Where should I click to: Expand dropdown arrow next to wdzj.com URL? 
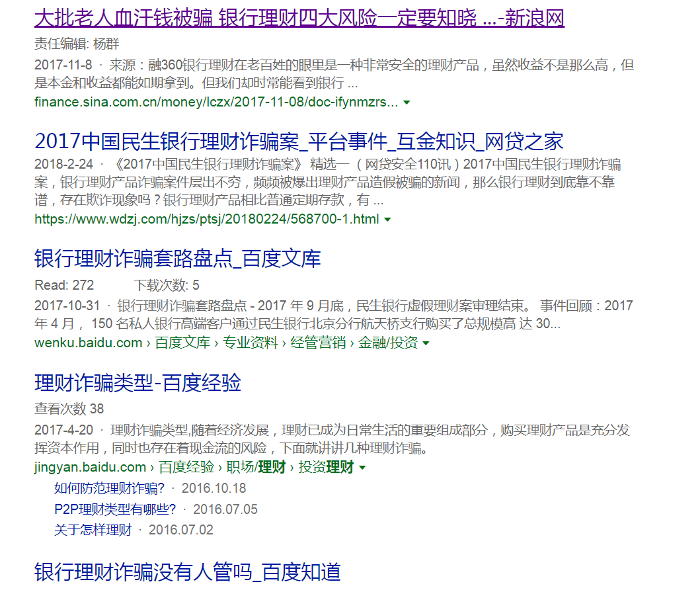coord(387,220)
